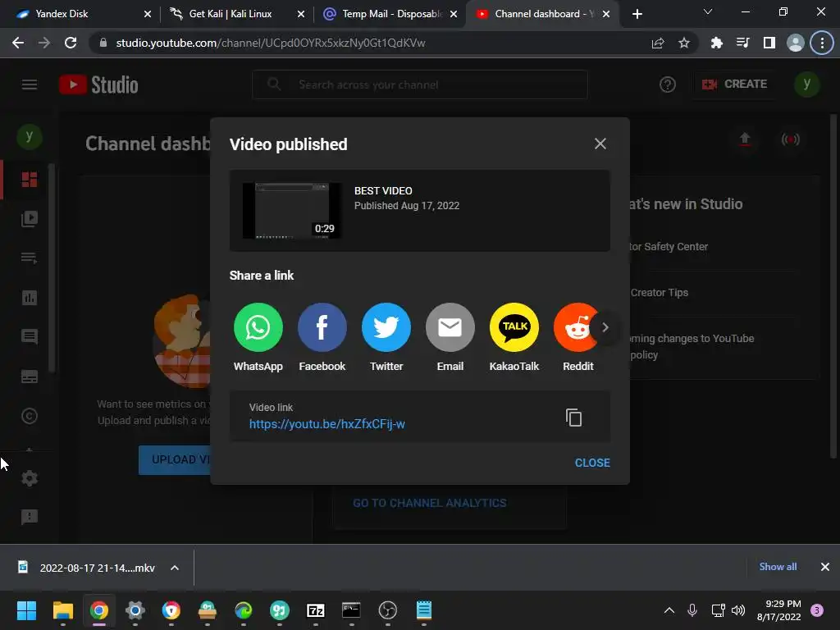Select Dashboard in the Studio sidebar
This screenshot has height=630, width=840.
point(30,180)
